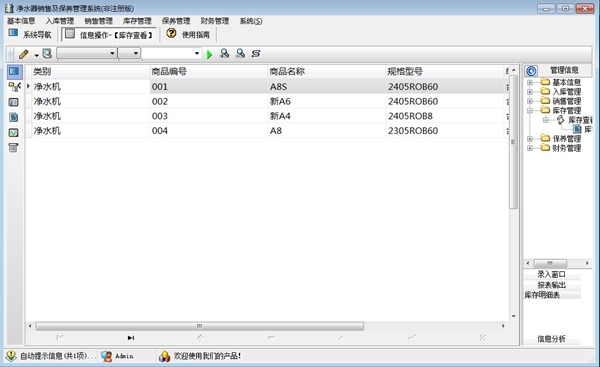Expand the 保养管理 tree node
The height and width of the screenshot is (367, 600).
[530, 139]
